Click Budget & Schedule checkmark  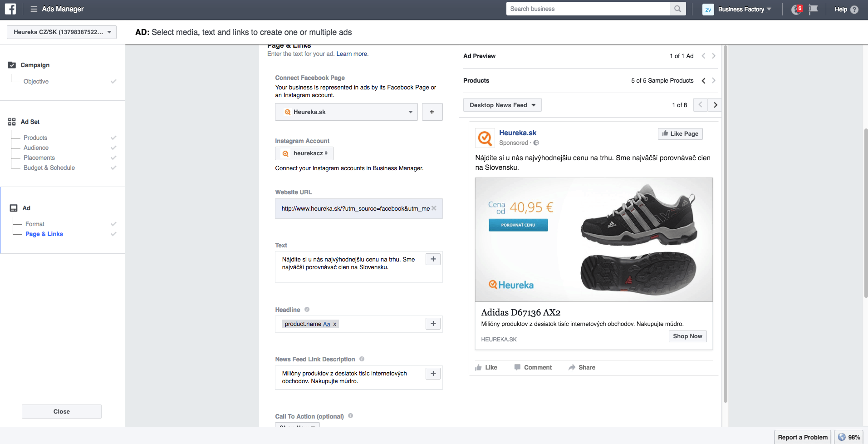point(113,168)
